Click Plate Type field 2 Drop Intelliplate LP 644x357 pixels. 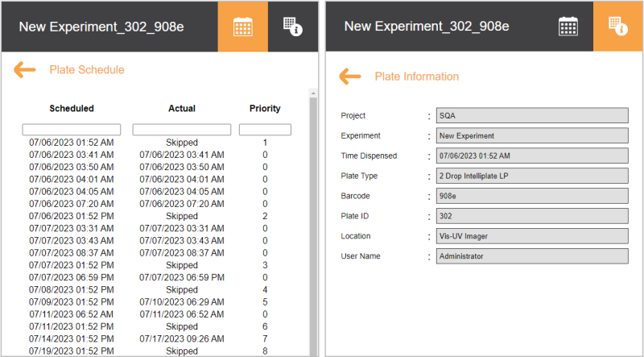[532, 176]
